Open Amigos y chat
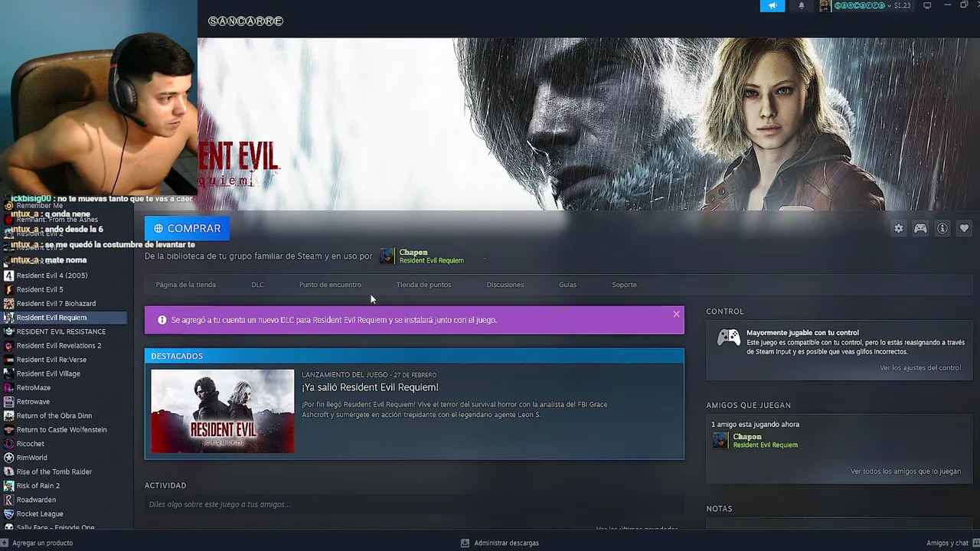Viewport: 980px width, 551px height. point(952,543)
